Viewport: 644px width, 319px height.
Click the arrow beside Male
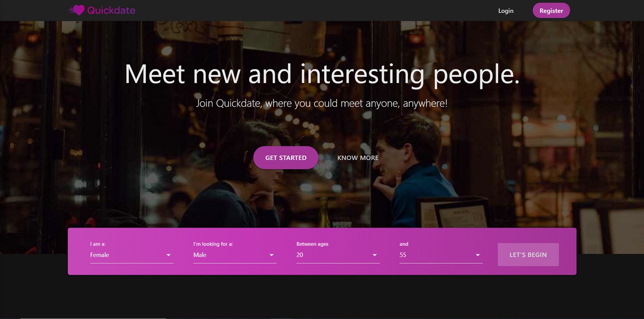click(x=272, y=255)
